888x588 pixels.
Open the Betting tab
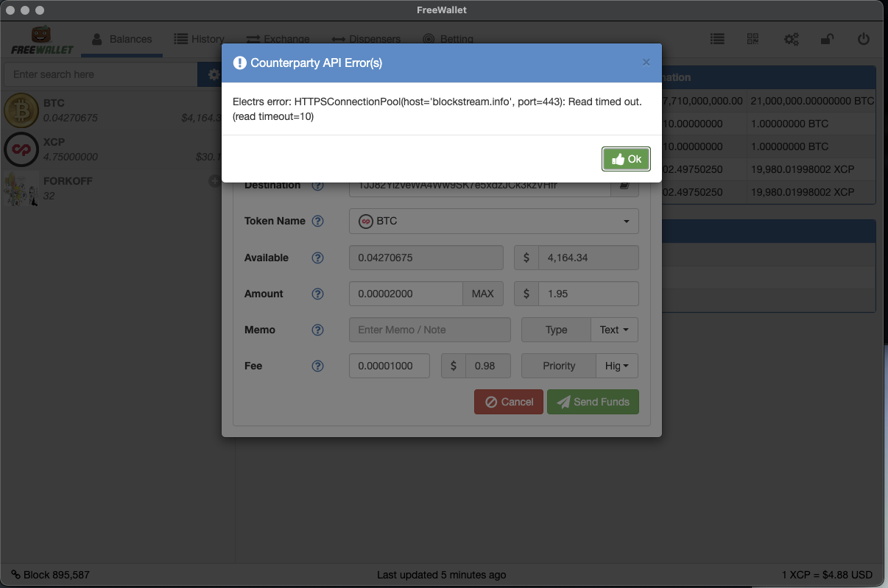(x=448, y=39)
